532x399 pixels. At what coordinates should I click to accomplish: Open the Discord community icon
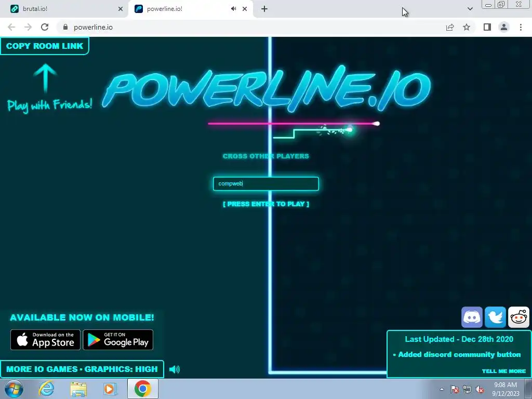pyautogui.click(x=472, y=317)
